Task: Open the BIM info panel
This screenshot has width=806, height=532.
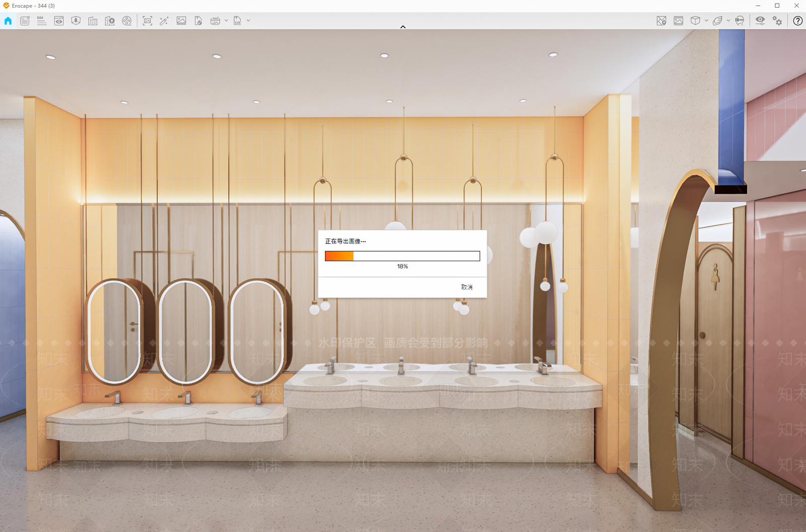Action: pyautogui.click(x=42, y=21)
